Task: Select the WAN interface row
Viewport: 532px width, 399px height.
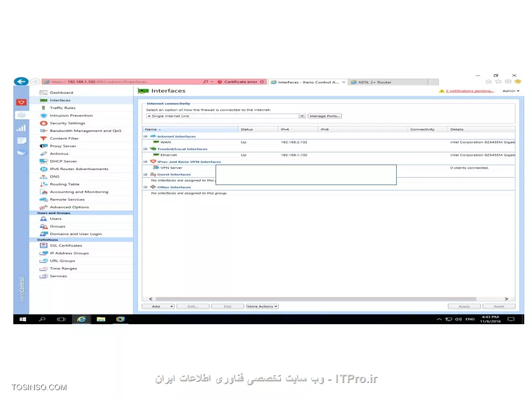Action: [x=329, y=142]
